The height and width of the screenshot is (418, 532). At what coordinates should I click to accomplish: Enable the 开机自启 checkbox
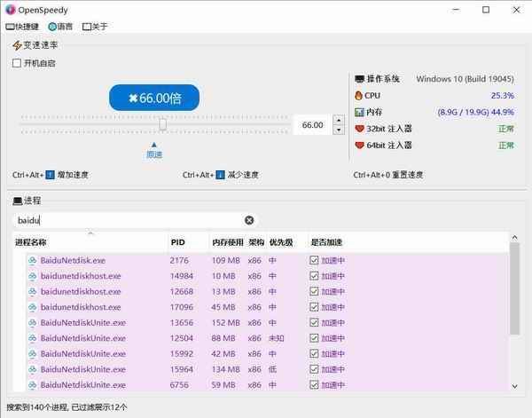coord(17,63)
